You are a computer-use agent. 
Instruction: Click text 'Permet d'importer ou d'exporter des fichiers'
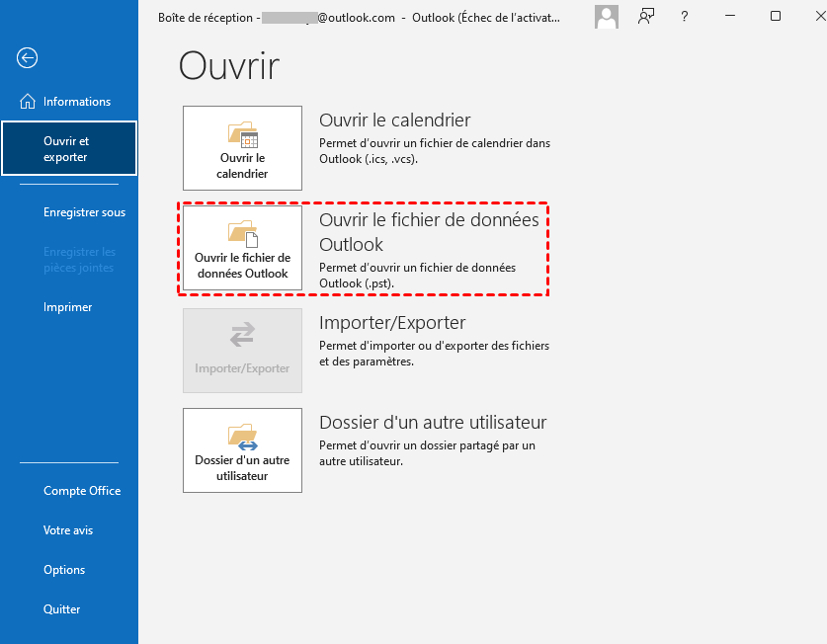click(x=434, y=346)
